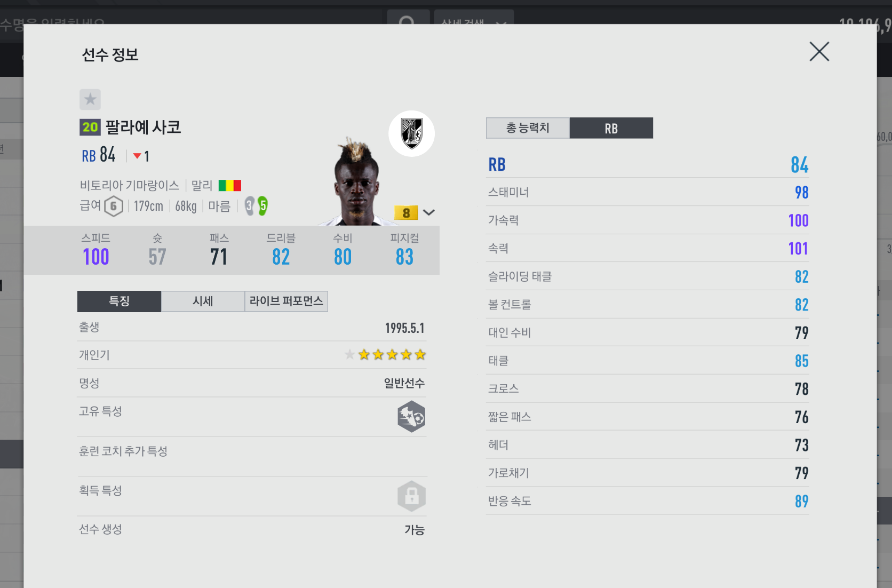
Task: Click the player portrait image
Action: tap(356, 181)
